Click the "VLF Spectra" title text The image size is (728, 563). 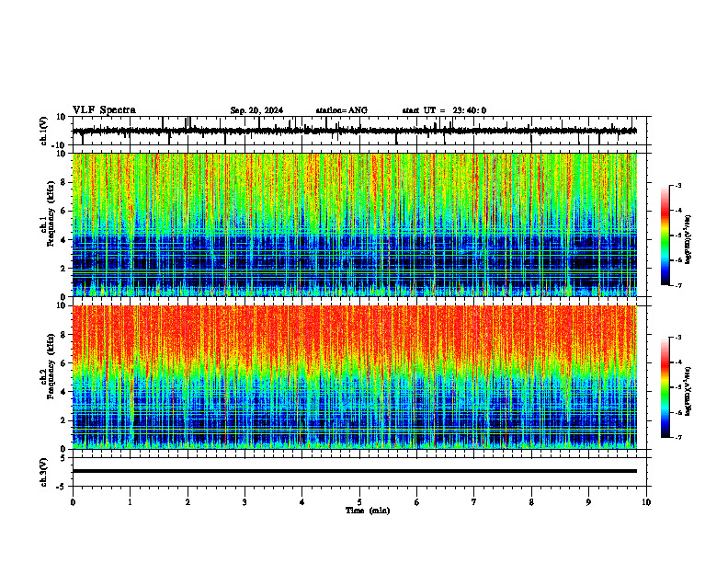tap(104, 110)
